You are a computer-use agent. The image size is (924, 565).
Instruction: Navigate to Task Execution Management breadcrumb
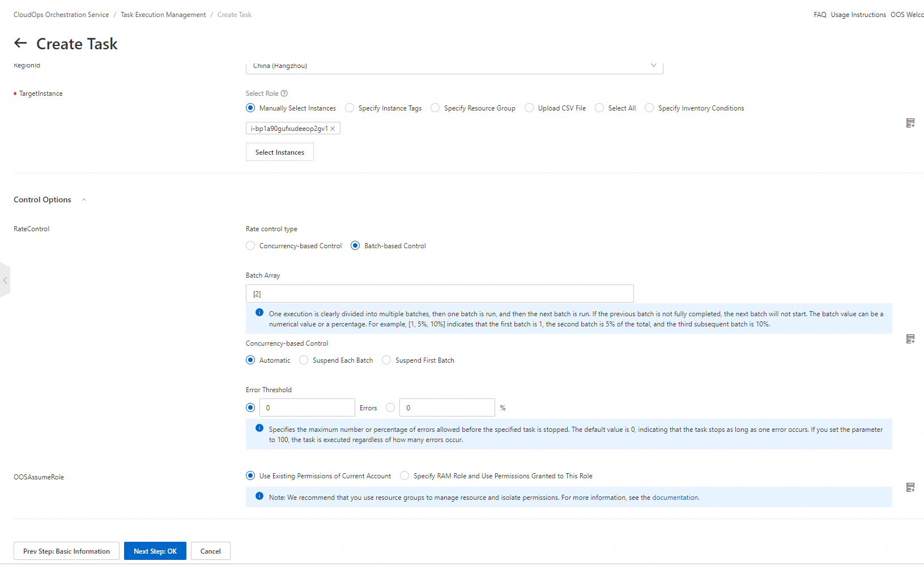coord(163,15)
